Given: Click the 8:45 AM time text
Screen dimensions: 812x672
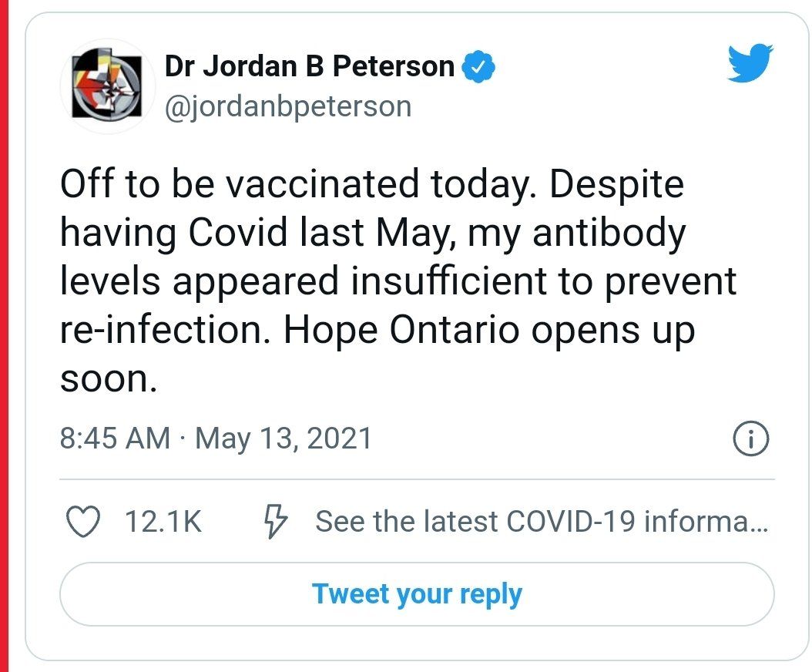Looking at the screenshot, I should click(x=114, y=438).
